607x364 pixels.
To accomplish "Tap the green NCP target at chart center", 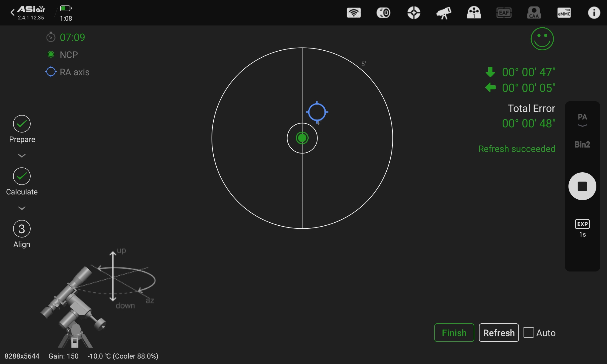I will tap(302, 138).
